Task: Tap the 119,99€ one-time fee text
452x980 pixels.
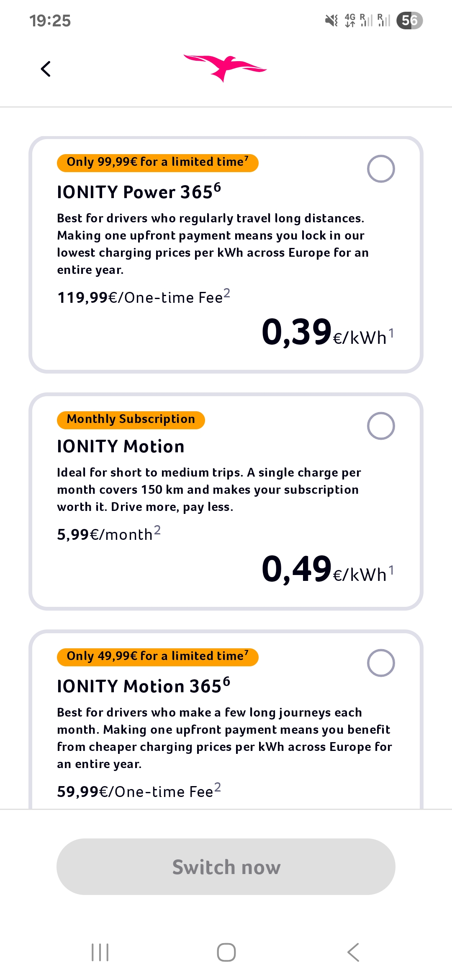Action: (143, 297)
